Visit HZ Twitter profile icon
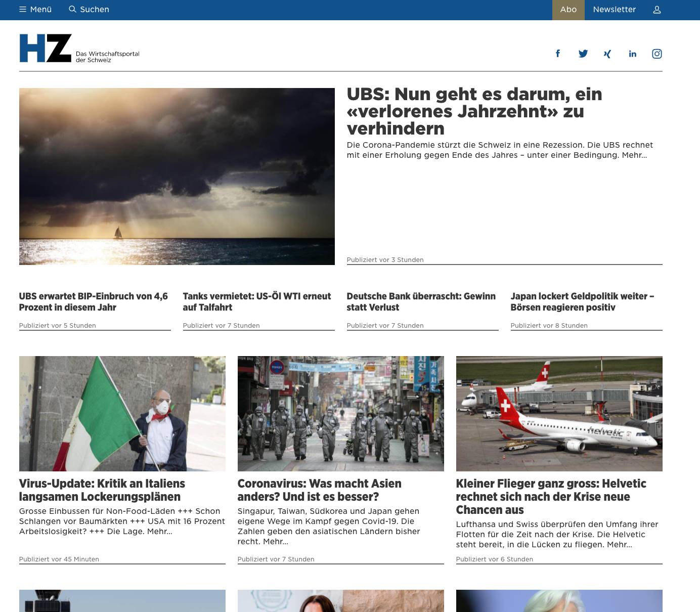This screenshot has height=612, width=700. pyautogui.click(x=583, y=54)
